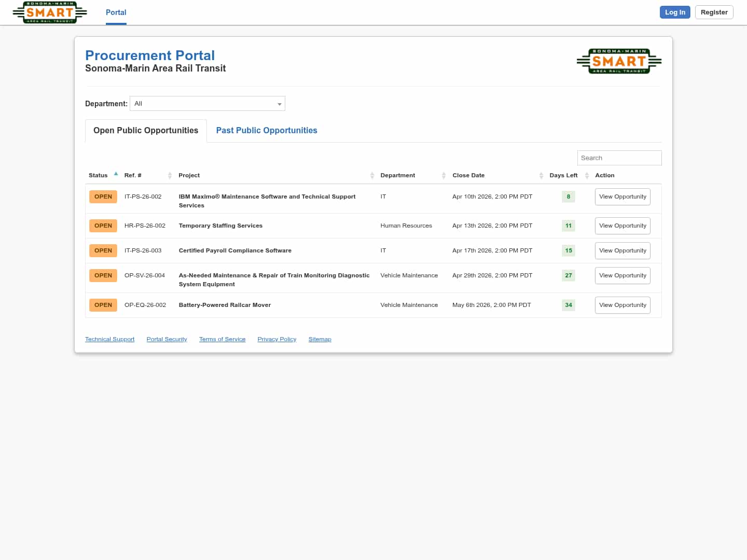Select the Open Public Opportunities tab
Image resolution: width=747 pixels, height=560 pixels.
coord(146,131)
